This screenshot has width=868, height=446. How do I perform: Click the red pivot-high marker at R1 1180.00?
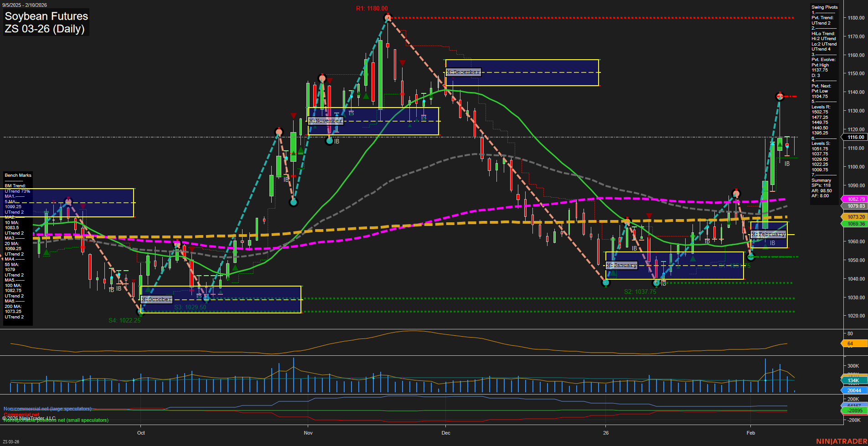click(388, 17)
